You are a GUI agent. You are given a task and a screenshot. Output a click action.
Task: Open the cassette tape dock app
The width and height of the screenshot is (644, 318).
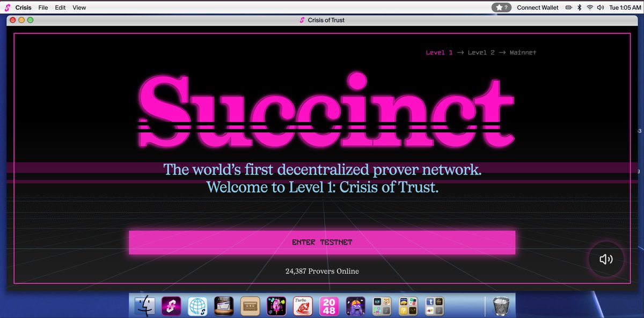click(x=250, y=306)
